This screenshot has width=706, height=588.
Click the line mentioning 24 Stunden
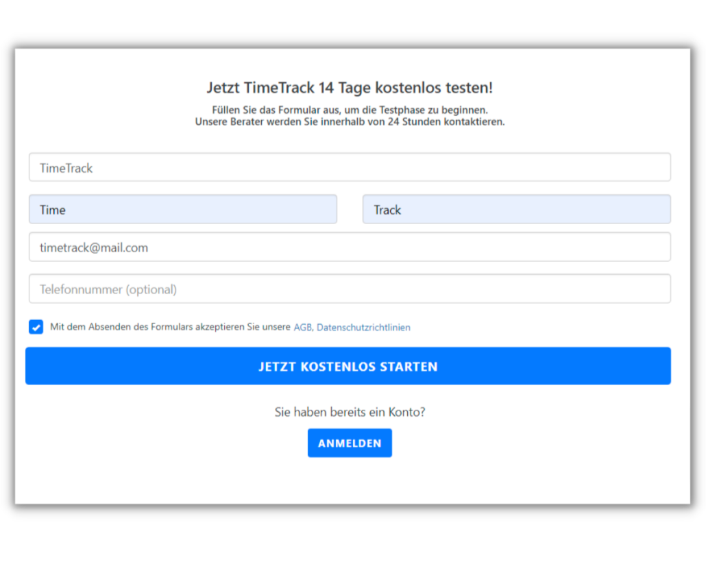(x=350, y=122)
